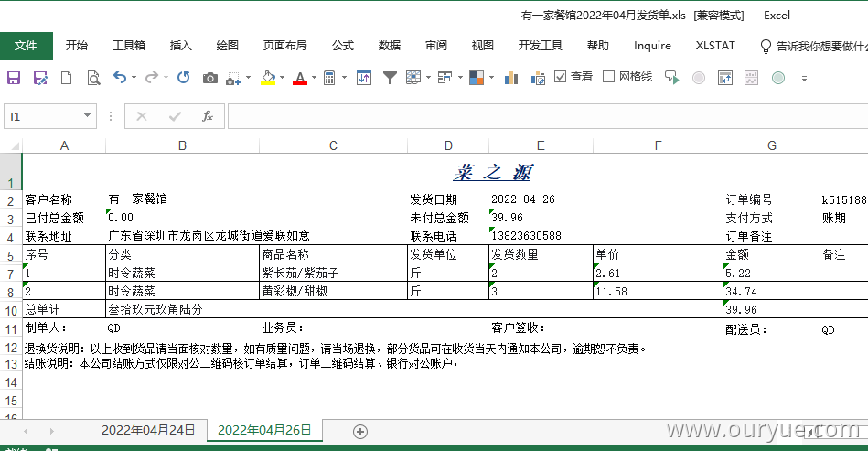
Task: Expand the fill color dropdown arrow
Action: coord(283,78)
